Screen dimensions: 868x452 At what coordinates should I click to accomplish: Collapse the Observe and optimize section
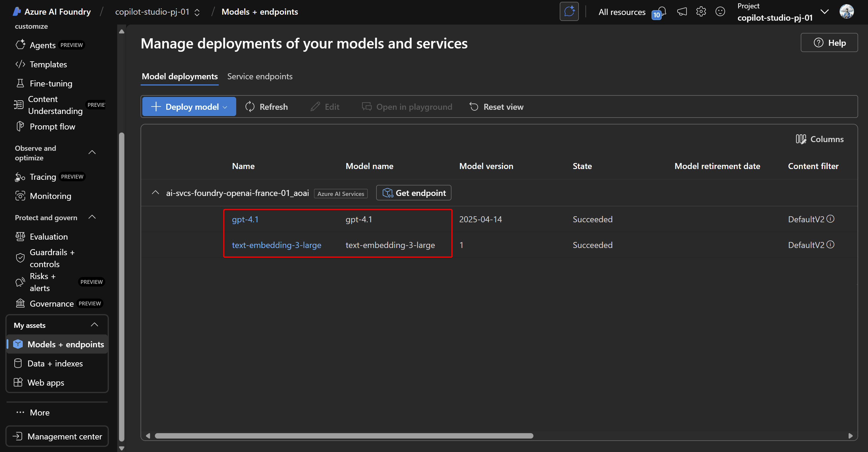pyautogui.click(x=92, y=152)
